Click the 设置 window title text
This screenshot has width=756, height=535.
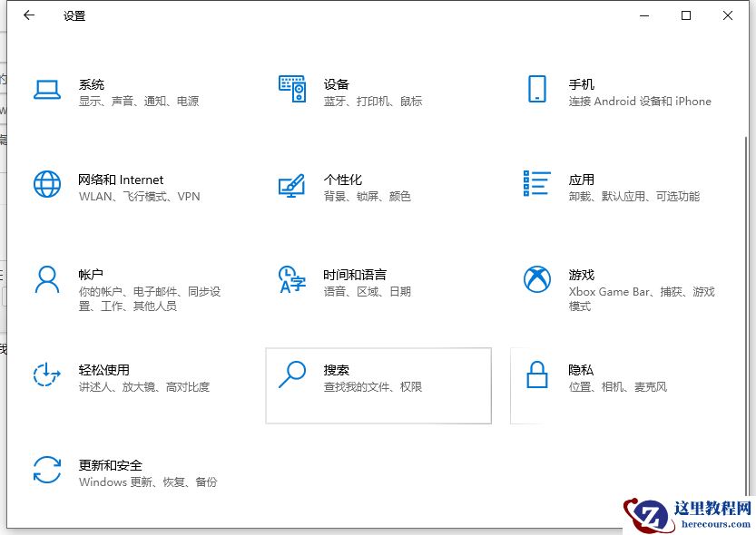tap(74, 15)
